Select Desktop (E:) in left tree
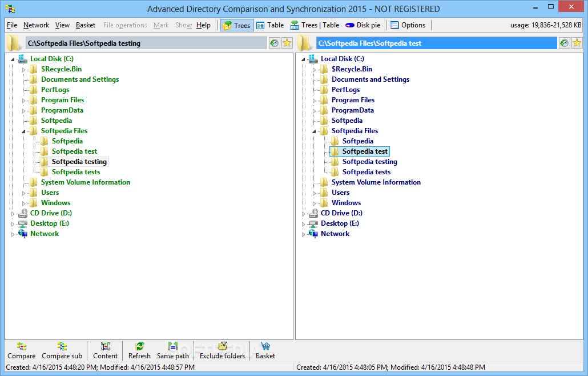 click(50, 223)
